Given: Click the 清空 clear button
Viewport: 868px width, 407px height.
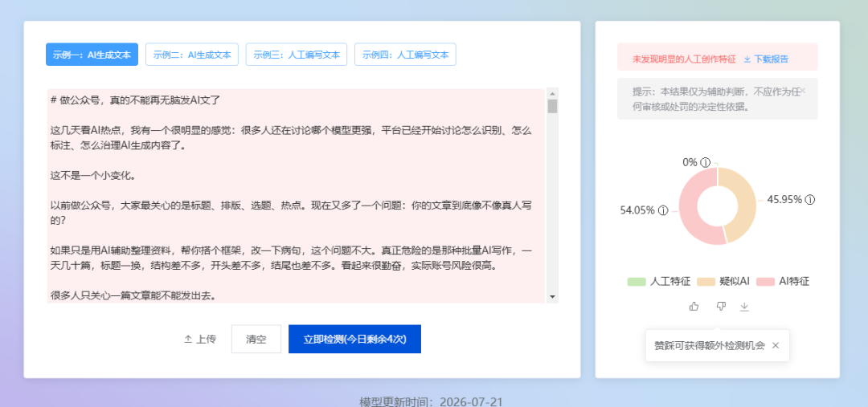Looking at the screenshot, I should [256, 339].
